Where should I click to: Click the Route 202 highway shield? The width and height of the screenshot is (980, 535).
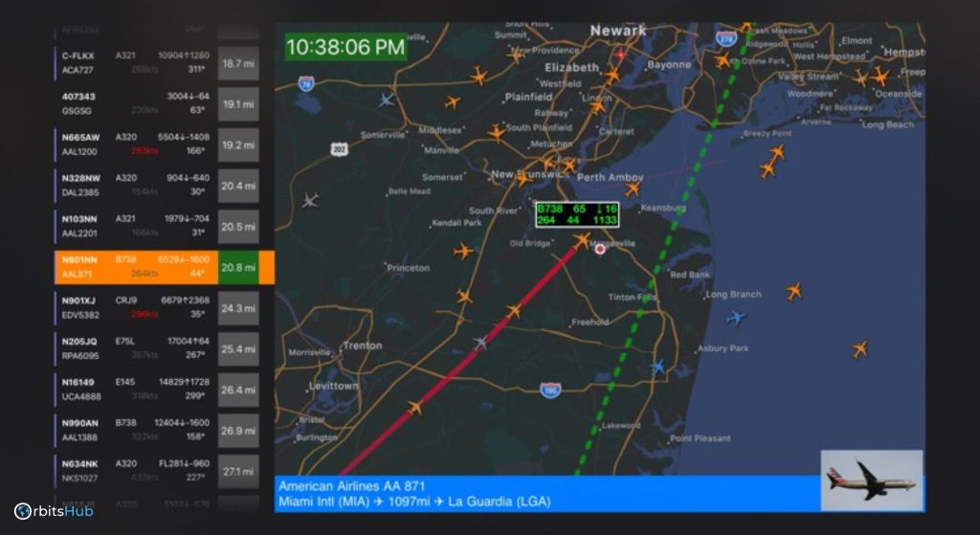click(x=340, y=148)
